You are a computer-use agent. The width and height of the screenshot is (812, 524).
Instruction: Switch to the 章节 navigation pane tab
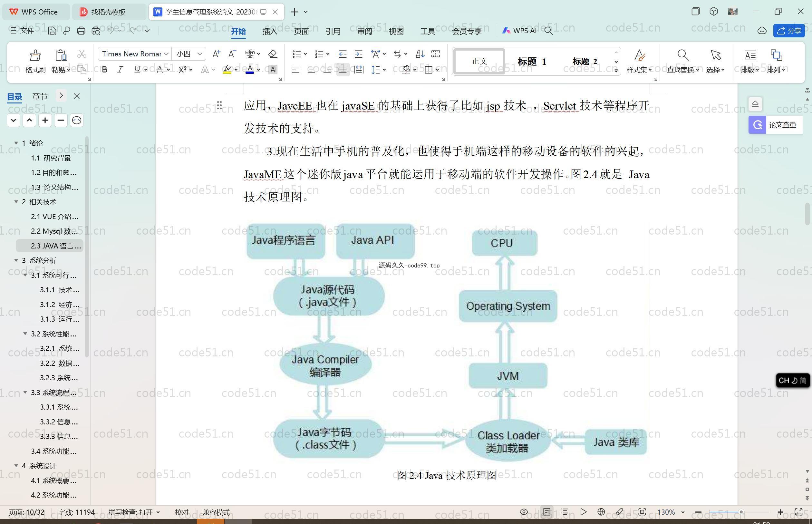click(40, 97)
